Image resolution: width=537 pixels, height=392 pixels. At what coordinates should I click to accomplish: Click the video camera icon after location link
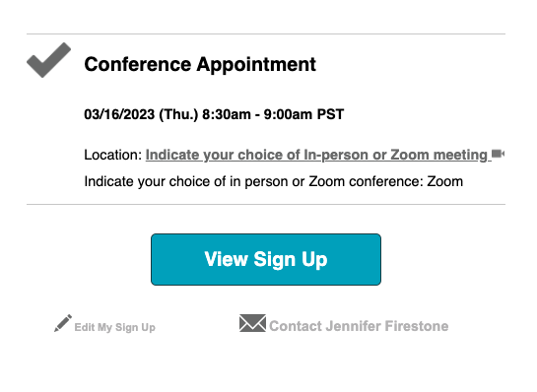pos(498,154)
